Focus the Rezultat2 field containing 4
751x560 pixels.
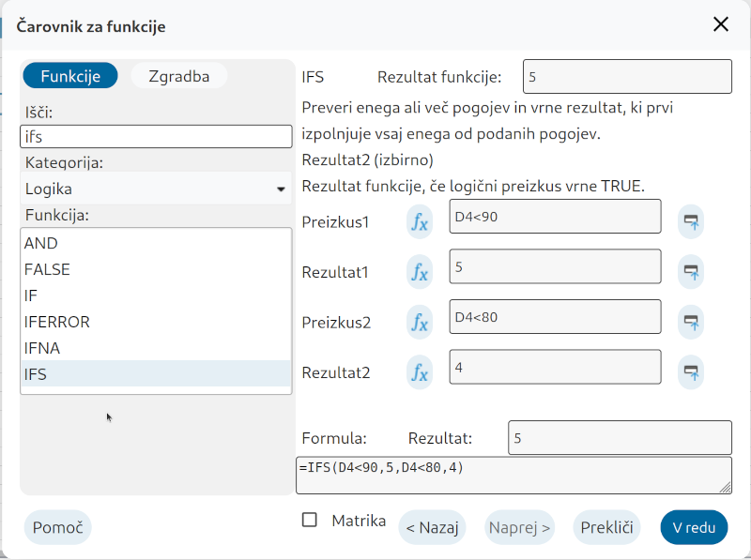[x=555, y=367]
